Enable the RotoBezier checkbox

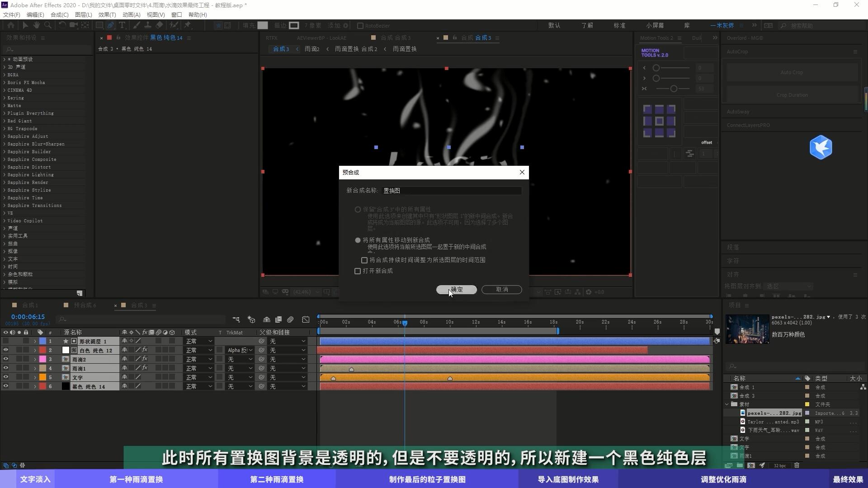(360, 26)
